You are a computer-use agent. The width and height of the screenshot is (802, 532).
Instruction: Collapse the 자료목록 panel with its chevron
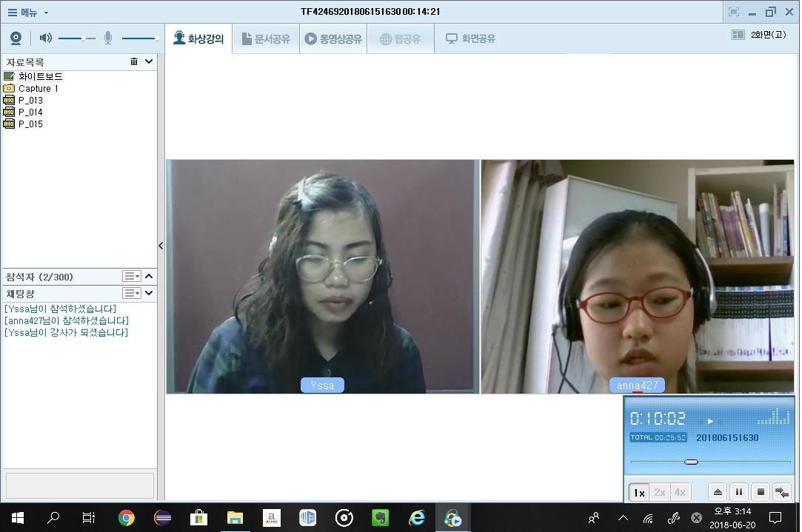(149, 62)
